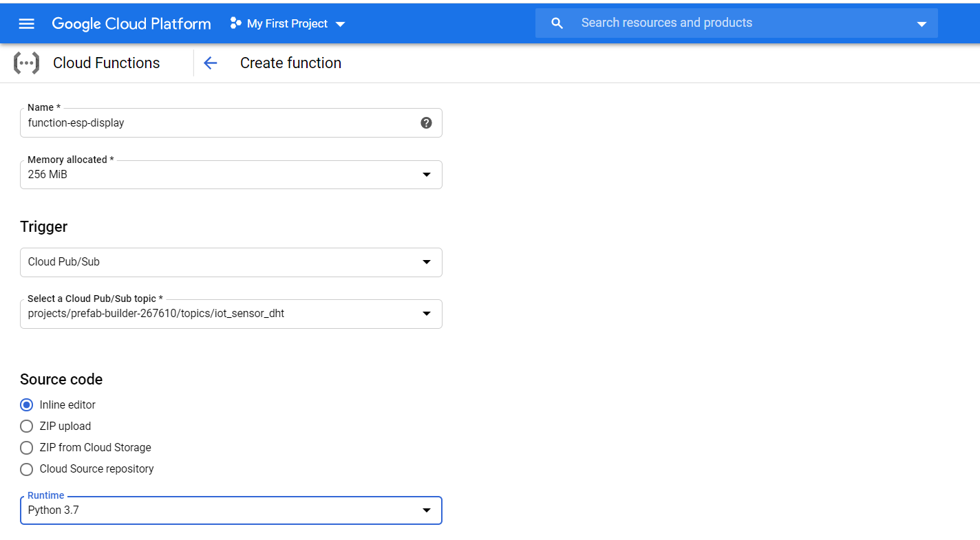Select Cloud Source repository radio button
This screenshot has width=980, height=540.
coord(27,469)
